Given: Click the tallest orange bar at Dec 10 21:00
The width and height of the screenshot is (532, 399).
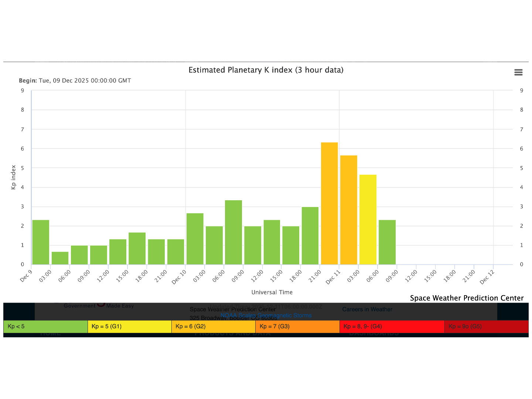Looking at the screenshot, I should (329, 203).
